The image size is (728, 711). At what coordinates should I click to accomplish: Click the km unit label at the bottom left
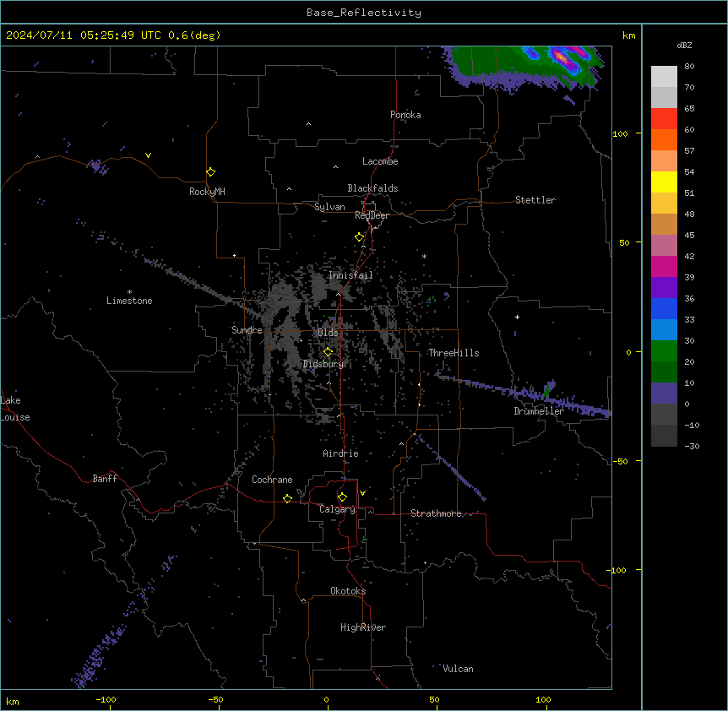tap(13, 702)
